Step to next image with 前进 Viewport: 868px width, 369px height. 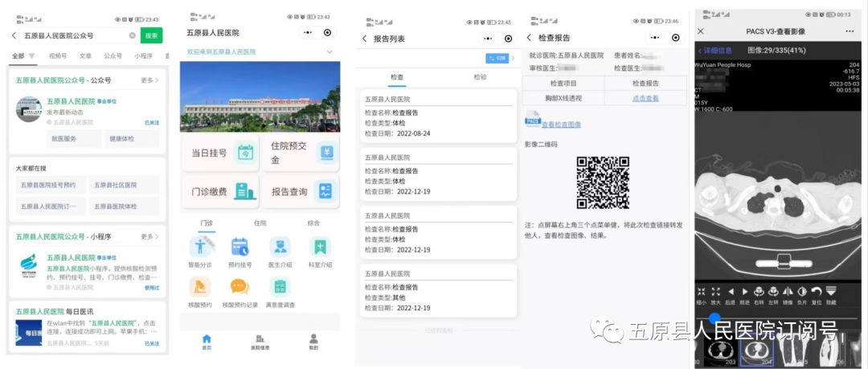coord(744,296)
